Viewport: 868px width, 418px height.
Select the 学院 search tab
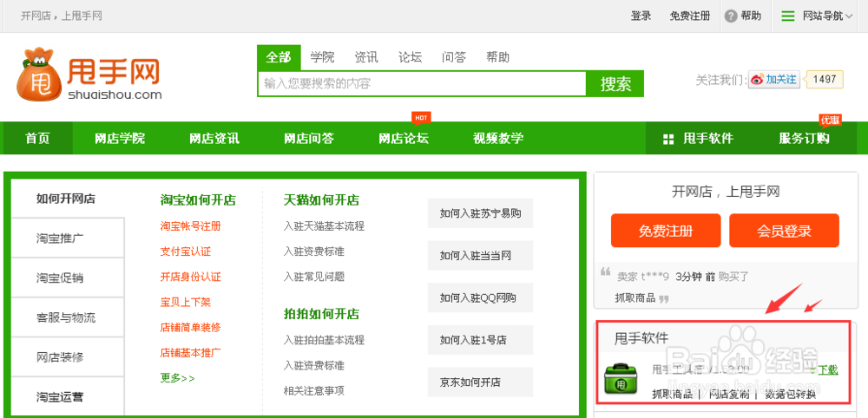click(x=322, y=57)
